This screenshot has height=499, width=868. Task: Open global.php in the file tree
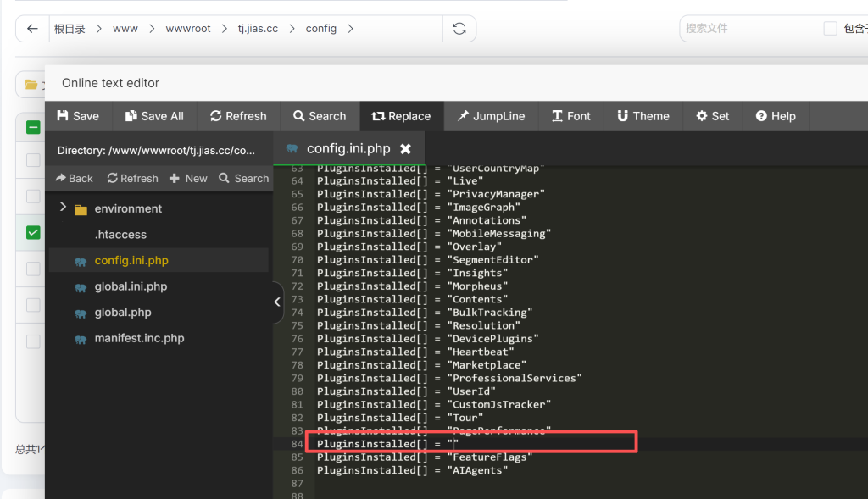click(123, 313)
